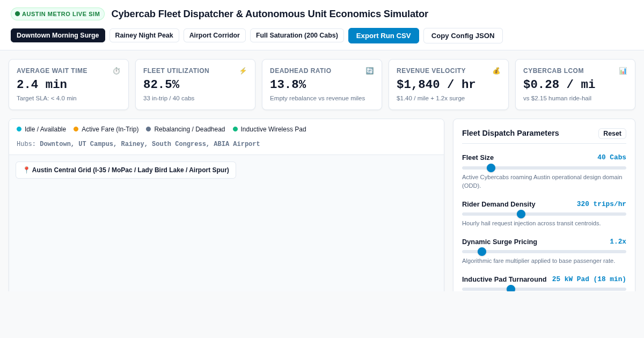Viewport: 644px width, 338px height.
Task: Click the $1.40 / mile + 1.2x surge text
Action: click(x=431, y=98)
